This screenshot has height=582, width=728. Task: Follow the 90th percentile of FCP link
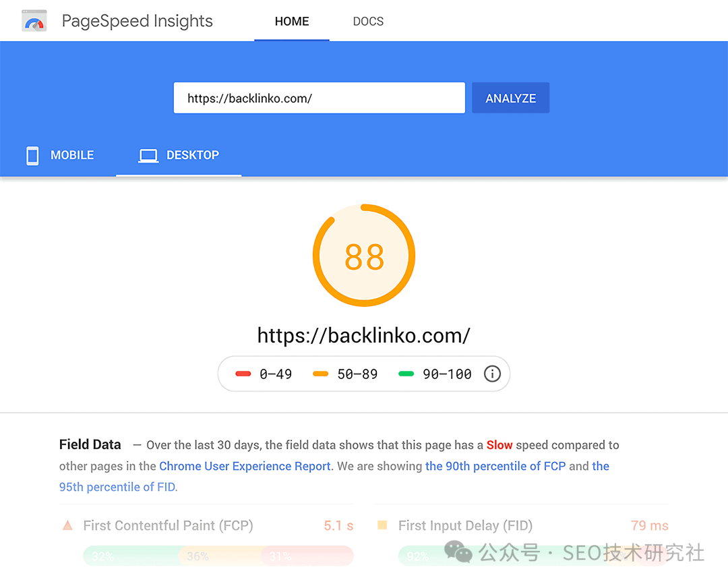pos(495,466)
